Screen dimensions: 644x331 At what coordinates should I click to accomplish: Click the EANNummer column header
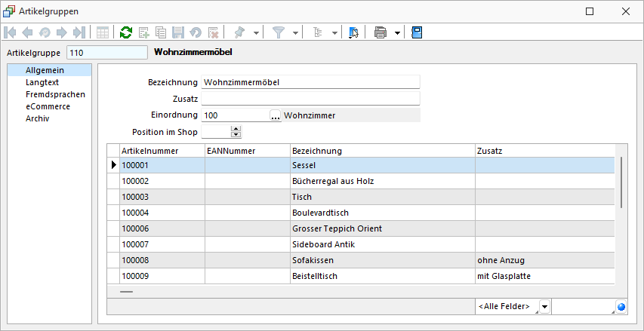tap(247, 151)
